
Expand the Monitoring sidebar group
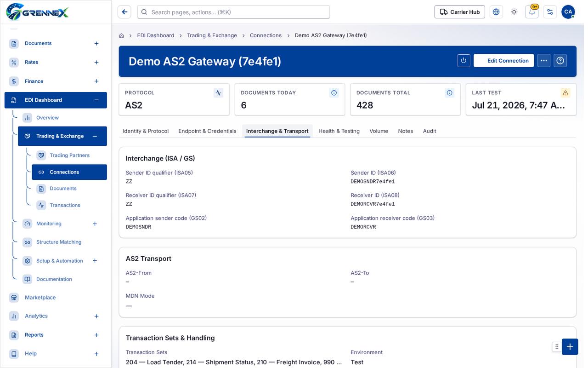click(x=95, y=224)
